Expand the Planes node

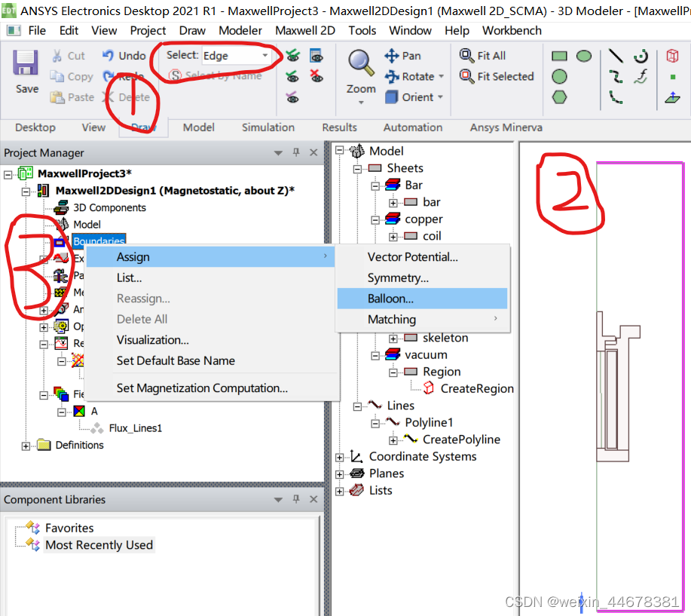click(339, 474)
